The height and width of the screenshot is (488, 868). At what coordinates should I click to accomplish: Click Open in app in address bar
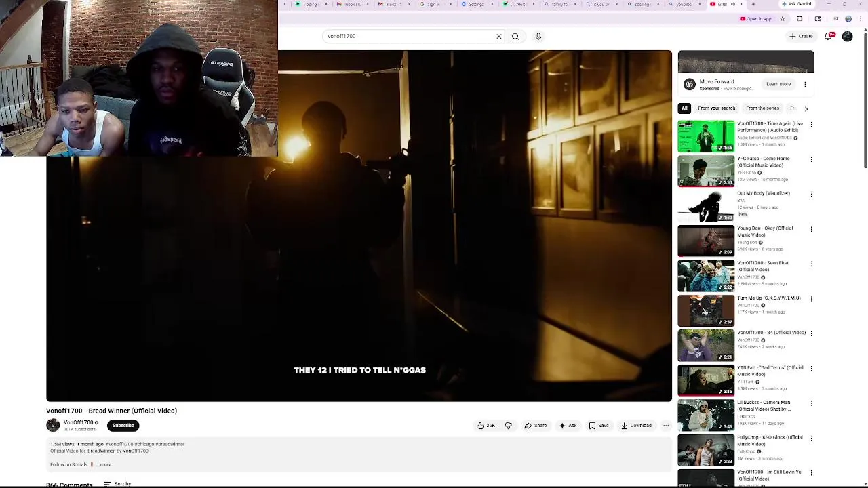(x=756, y=19)
